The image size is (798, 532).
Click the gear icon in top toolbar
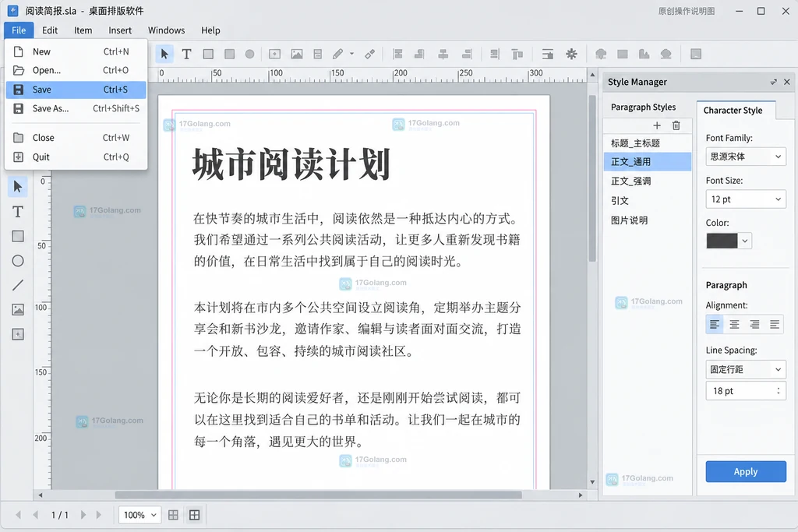pyautogui.click(x=571, y=54)
